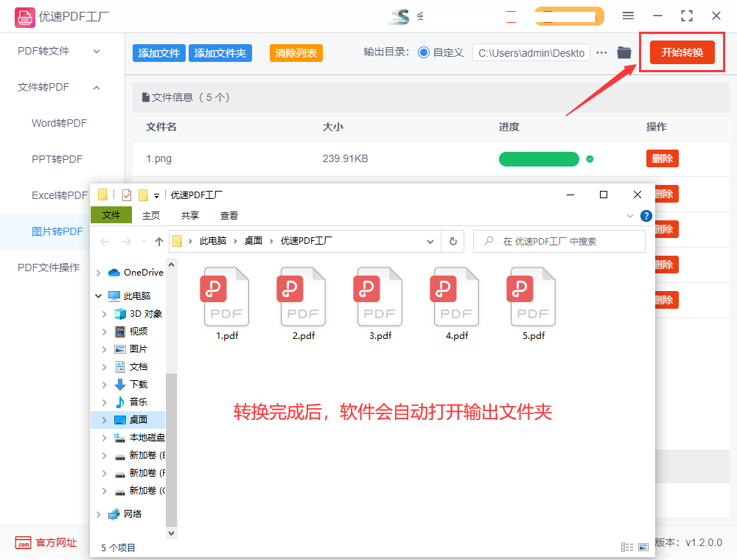Screen dimensions: 737x560
Task: Select Word转PDF in the sidebar
Action: click(59, 123)
